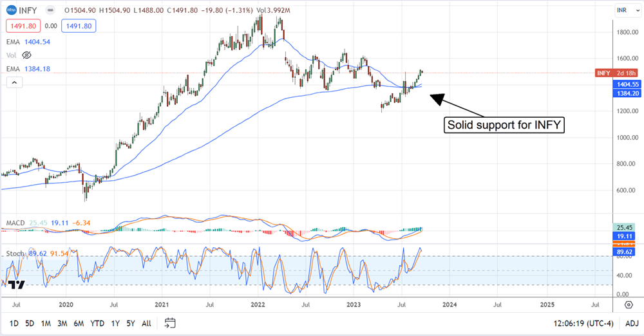The height and width of the screenshot is (336, 644).
Task: Click the grey minus pill beside INFY
Action: coord(50,10)
